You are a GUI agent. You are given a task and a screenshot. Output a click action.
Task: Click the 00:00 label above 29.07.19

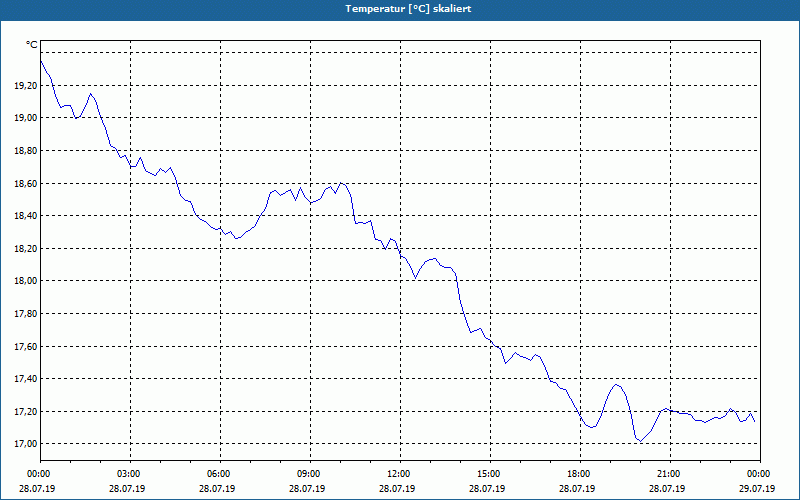(x=760, y=474)
